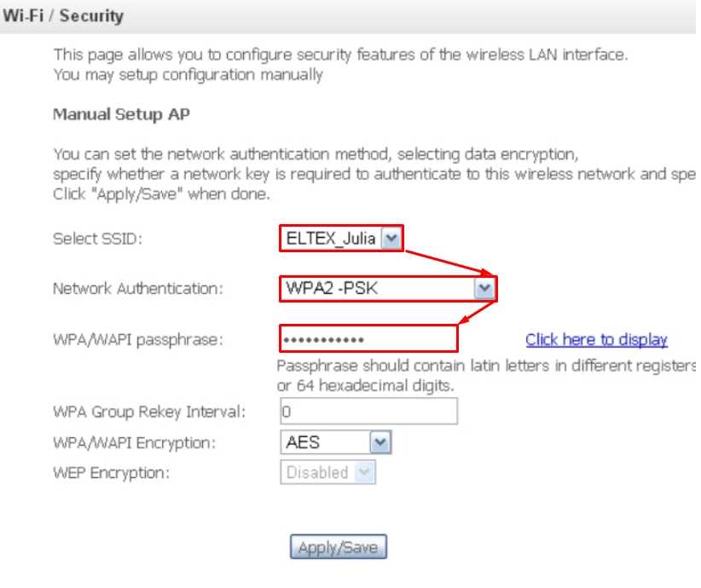Image resolution: width=701 pixels, height=588 pixels.
Task: Click the "WPA/WAPI passphrase:" label
Action: [x=137, y=340]
